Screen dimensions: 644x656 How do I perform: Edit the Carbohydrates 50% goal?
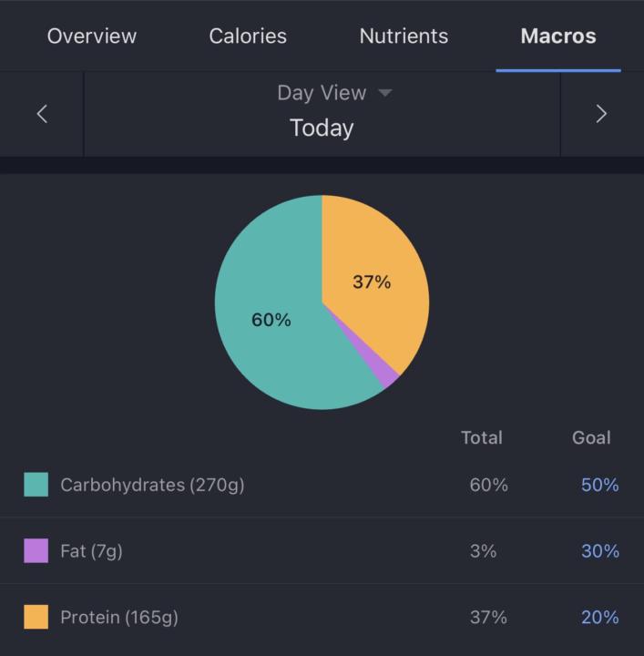(x=599, y=485)
